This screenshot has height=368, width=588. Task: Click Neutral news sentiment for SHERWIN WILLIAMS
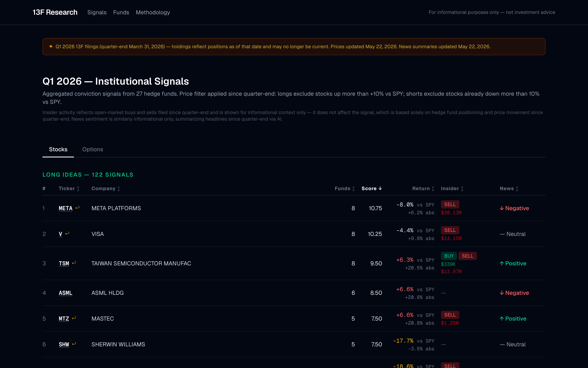(x=513, y=345)
